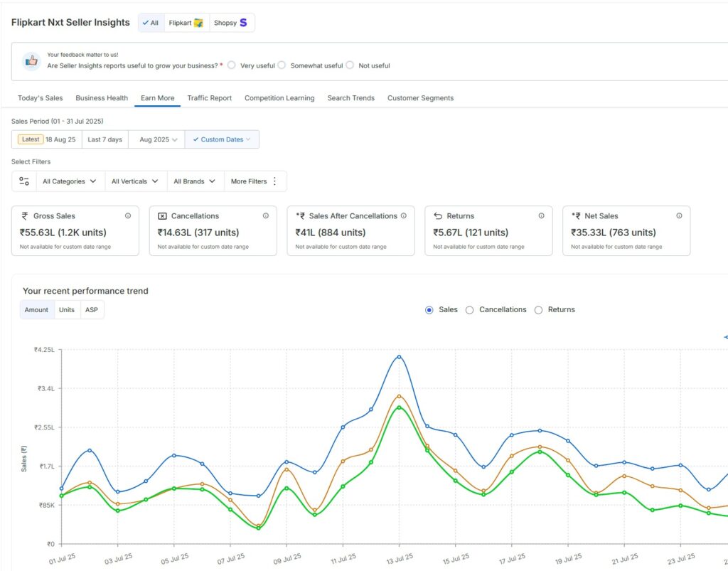Click the thumbs-up feedback icon
The height and width of the screenshot is (571, 728).
click(x=31, y=61)
